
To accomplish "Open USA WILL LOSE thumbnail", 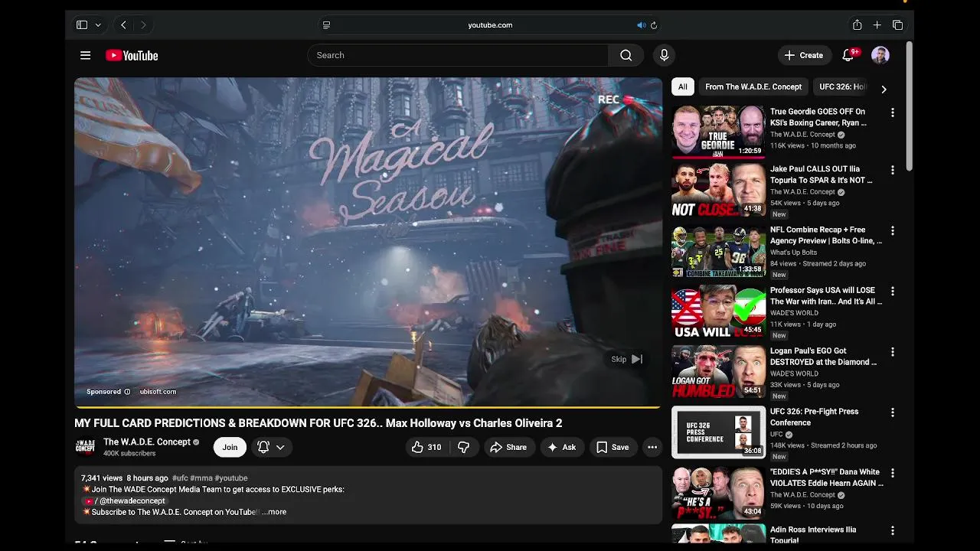I will pyautogui.click(x=718, y=311).
